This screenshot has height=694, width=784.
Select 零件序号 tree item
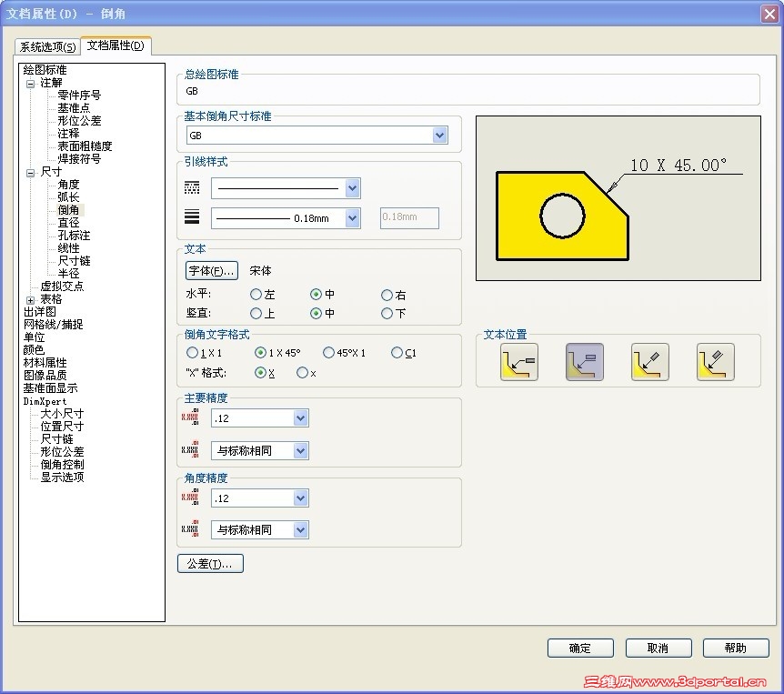79,95
